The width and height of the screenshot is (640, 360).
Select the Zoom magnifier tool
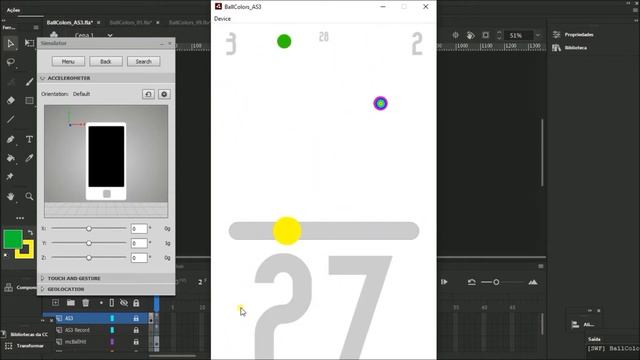coord(29,196)
